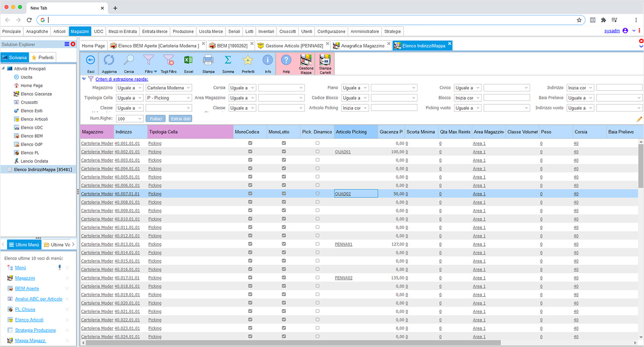
Task: Toggle MonoLotto checkbox for row 40.002.01.01
Action: tap(284, 152)
